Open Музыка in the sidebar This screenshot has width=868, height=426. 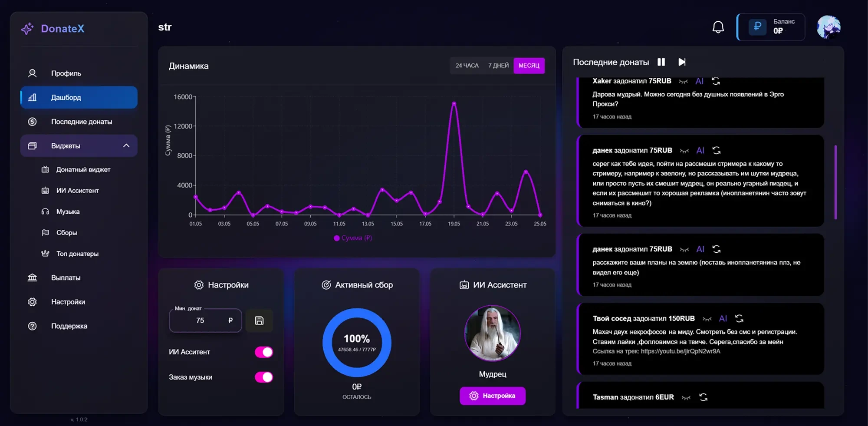coord(68,212)
